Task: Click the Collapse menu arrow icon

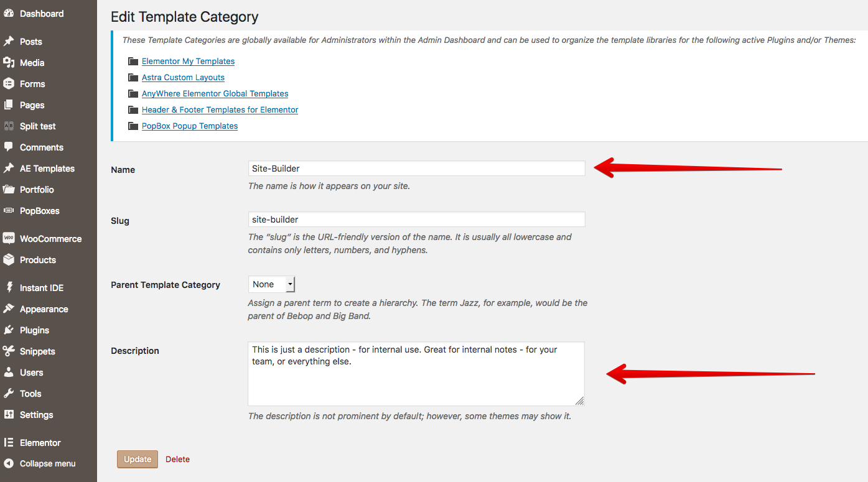Action: coord(9,463)
